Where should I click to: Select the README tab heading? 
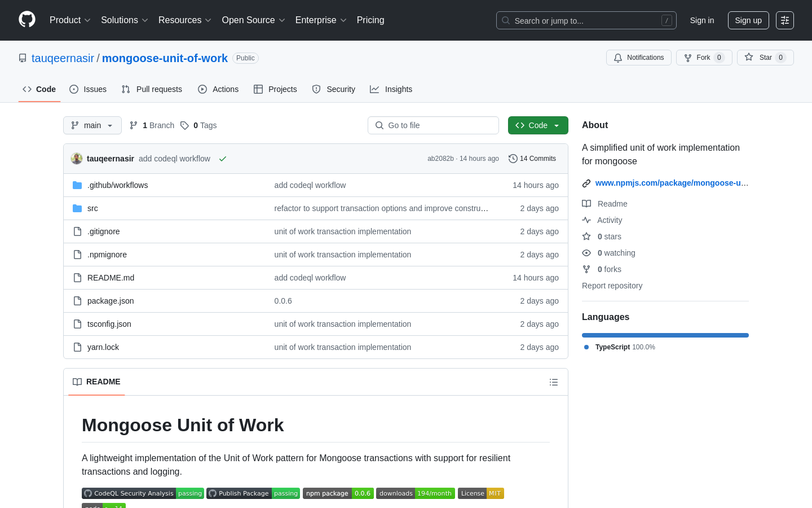96,382
